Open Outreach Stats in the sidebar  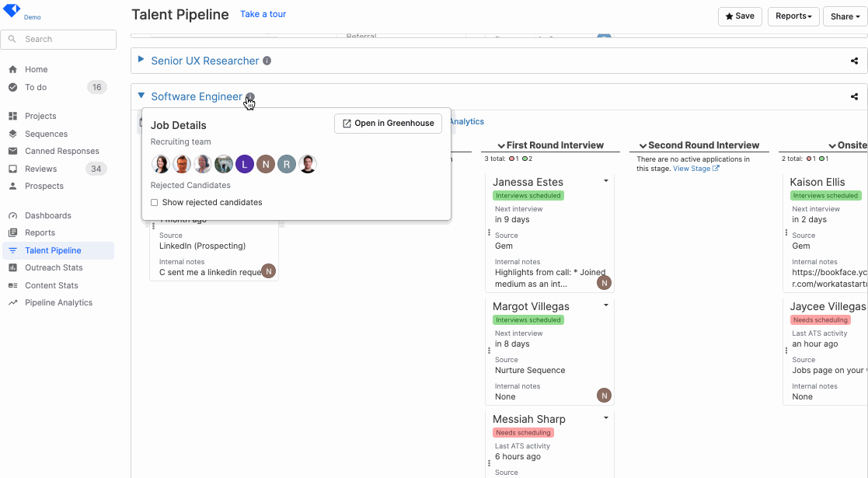tap(11, 267)
